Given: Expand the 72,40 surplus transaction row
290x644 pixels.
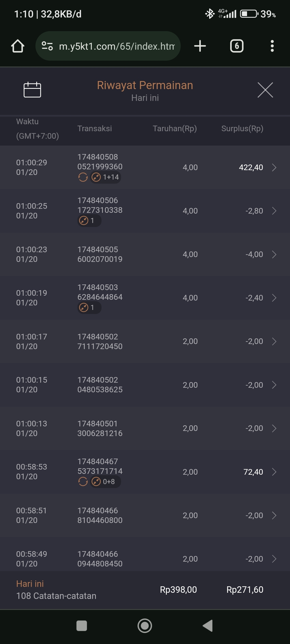Looking at the screenshot, I should tap(274, 472).
